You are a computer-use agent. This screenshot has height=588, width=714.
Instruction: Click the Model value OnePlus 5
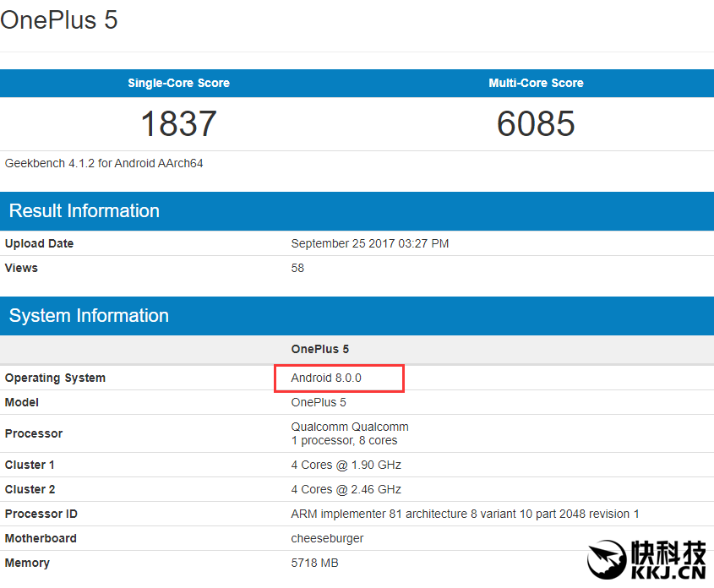click(319, 402)
